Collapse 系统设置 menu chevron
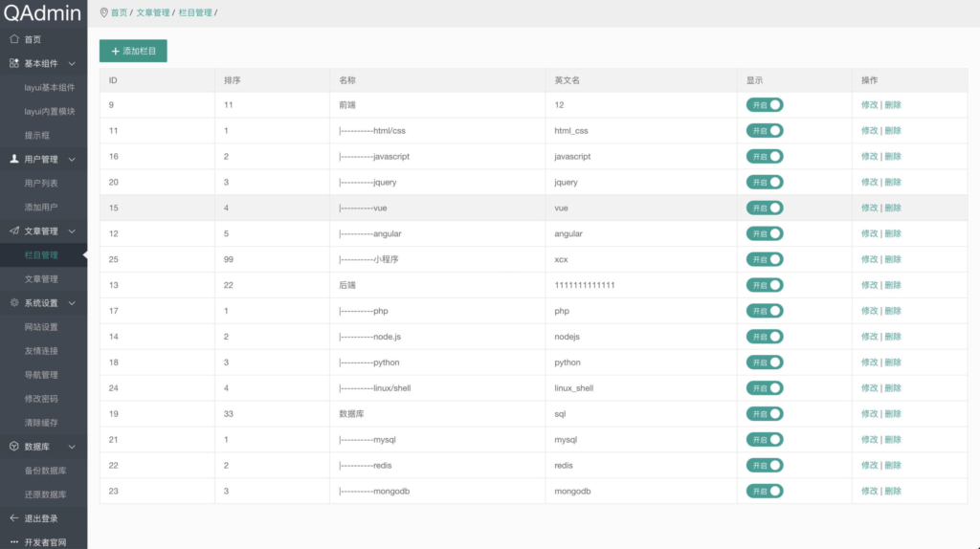The image size is (980, 549). click(x=72, y=303)
